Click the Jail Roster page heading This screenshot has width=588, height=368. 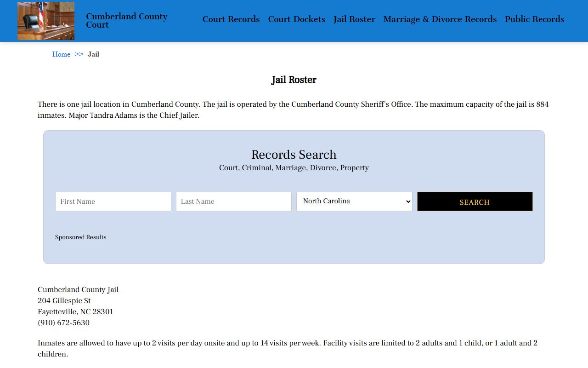pos(294,80)
